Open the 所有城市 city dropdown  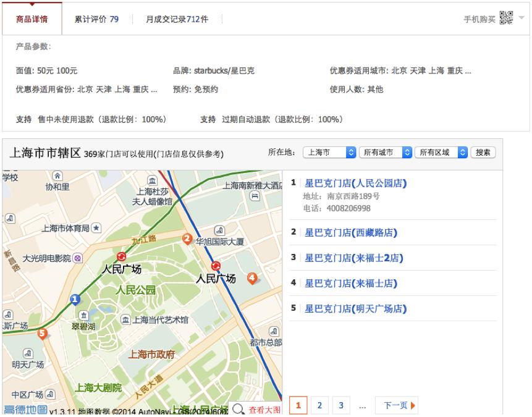point(386,153)
